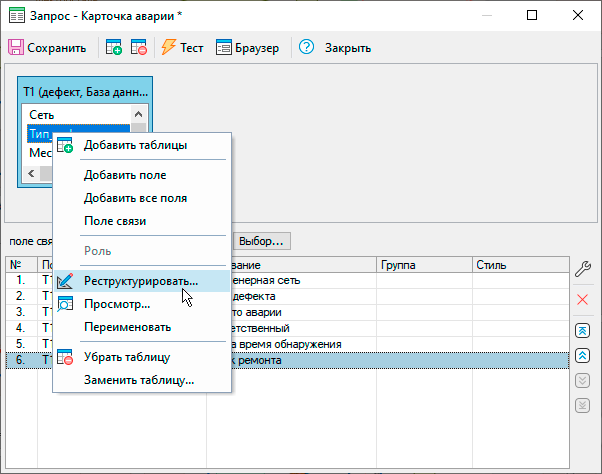Click the add table toolbar icon
The width and height of the screenshot is (602, 474).
[114, 48]
